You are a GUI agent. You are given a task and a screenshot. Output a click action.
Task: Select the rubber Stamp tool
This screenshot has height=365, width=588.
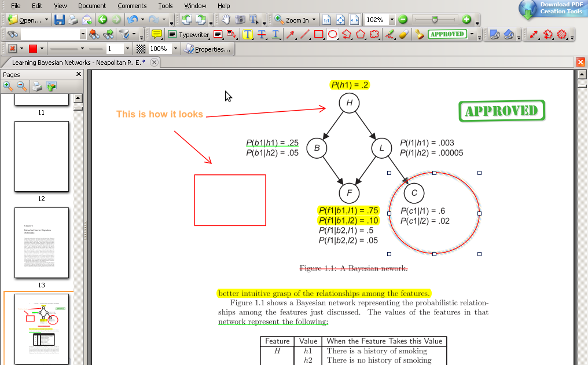click(x=419, y=35)
